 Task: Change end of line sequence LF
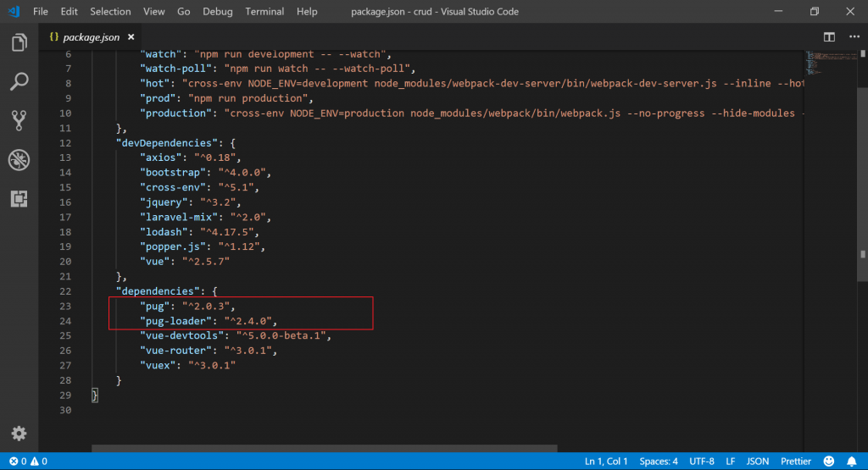[x=730, y=462]
